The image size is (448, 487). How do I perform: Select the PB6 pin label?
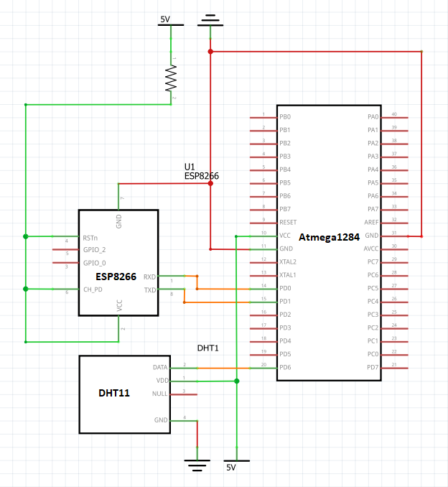285,196
